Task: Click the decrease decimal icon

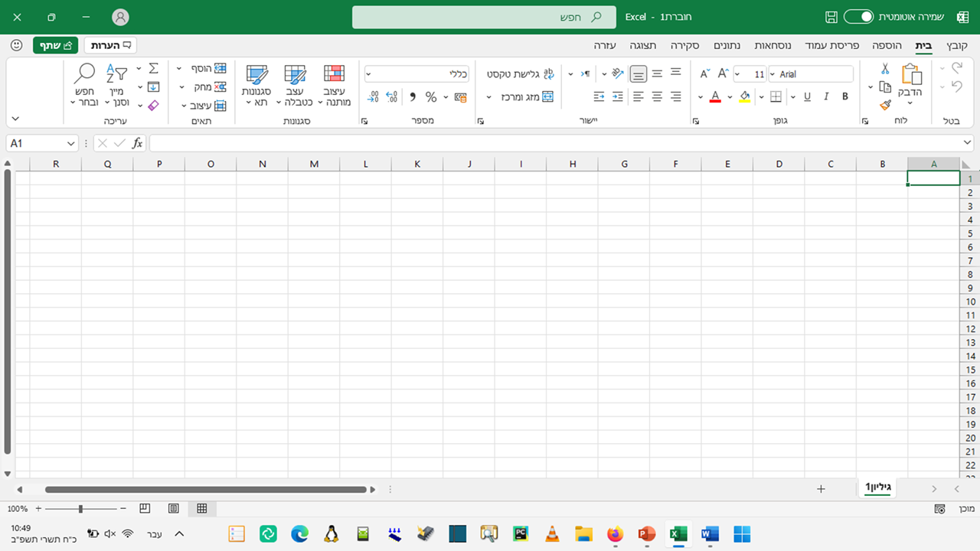Action: (x=373, y=97)
